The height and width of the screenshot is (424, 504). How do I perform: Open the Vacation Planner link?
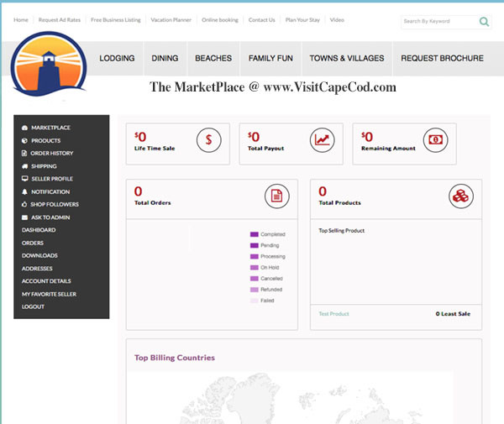point(171,20)
